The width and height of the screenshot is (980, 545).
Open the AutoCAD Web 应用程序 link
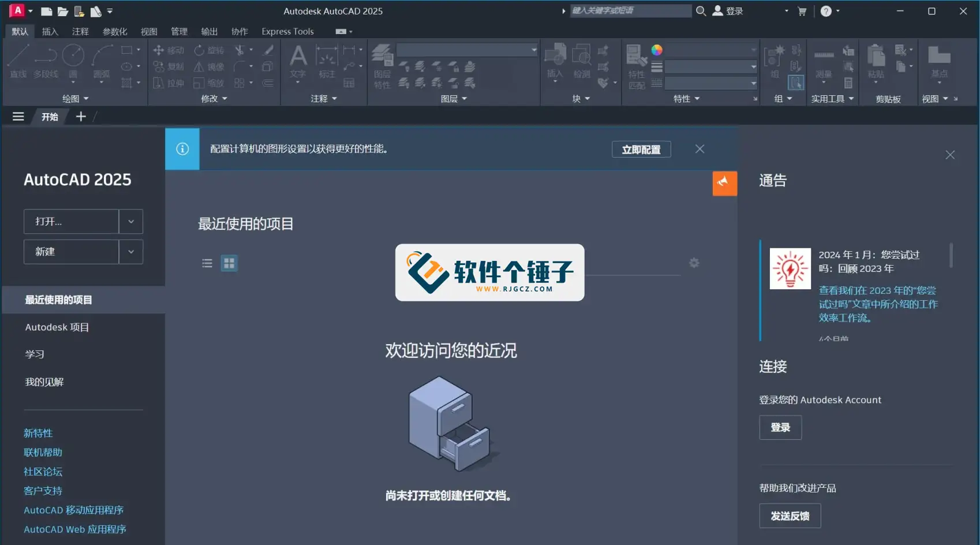pyautogui.click(x=74, y=529)
